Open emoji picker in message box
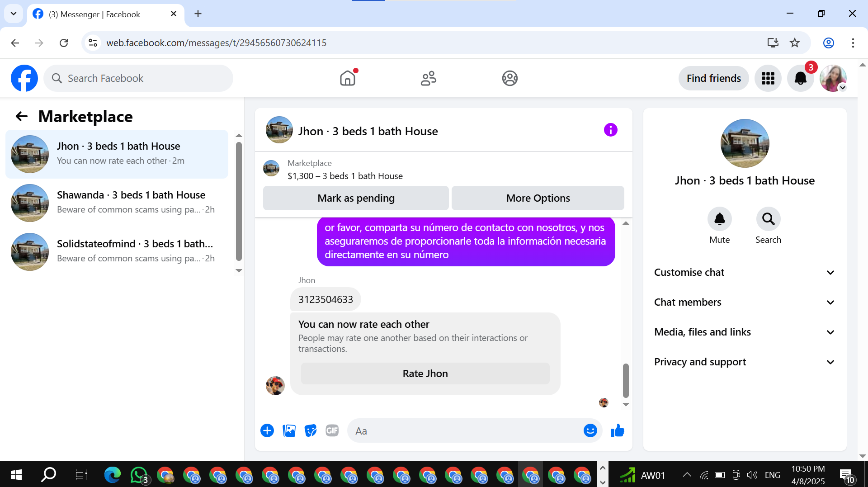Image resolution: width=868 pixels, height=487 pixels. pos(590,430)
